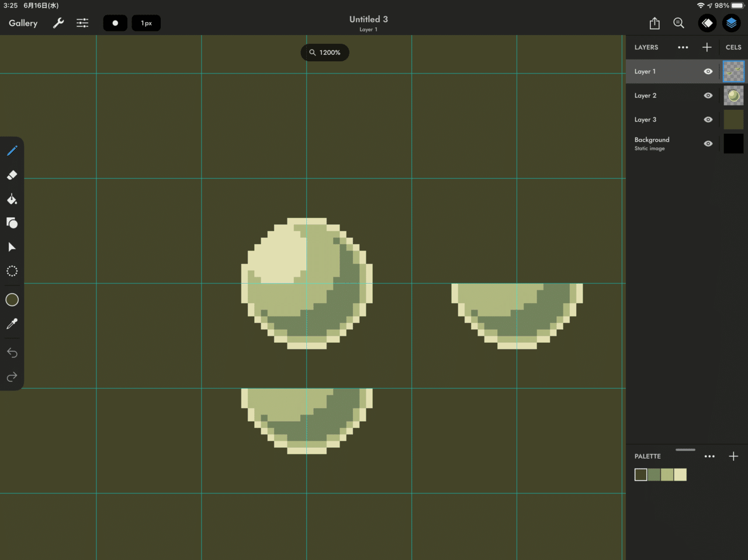The height and width of the screenshot is (560, 748).
Task: Tap the Layer 3 thumbnail
Action: tap(733, 119)
